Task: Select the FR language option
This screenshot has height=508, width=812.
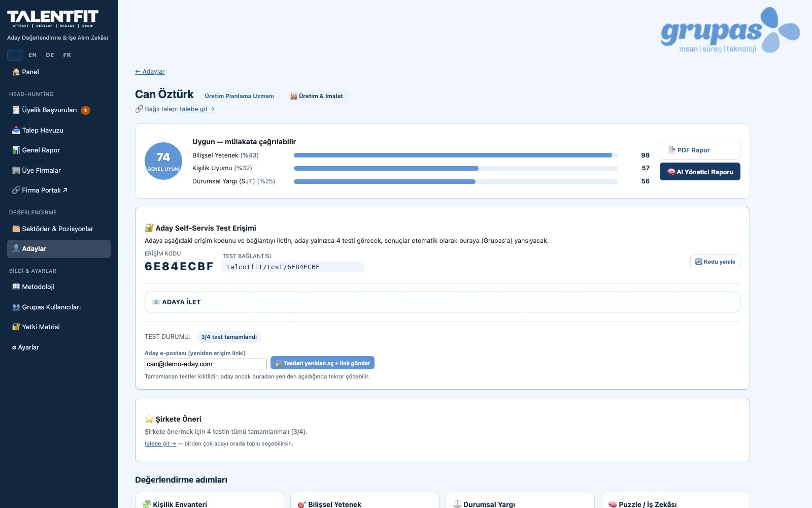Action: click(67, 55)
